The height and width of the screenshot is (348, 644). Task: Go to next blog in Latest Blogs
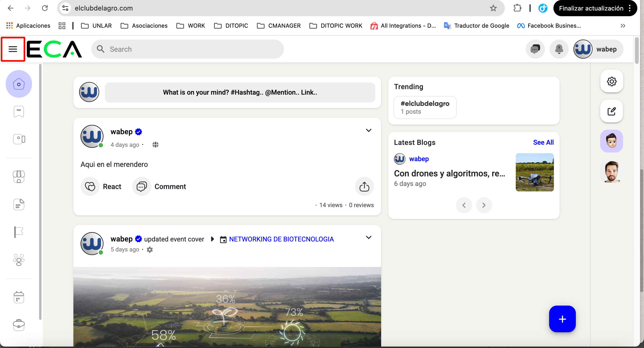pyautogui.click(x=484, y=205)
